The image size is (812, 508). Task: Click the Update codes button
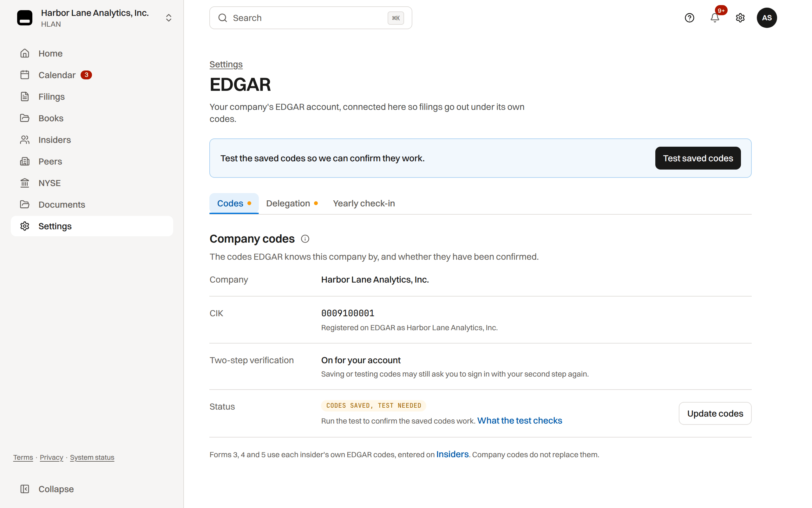[x=715, y=413]
